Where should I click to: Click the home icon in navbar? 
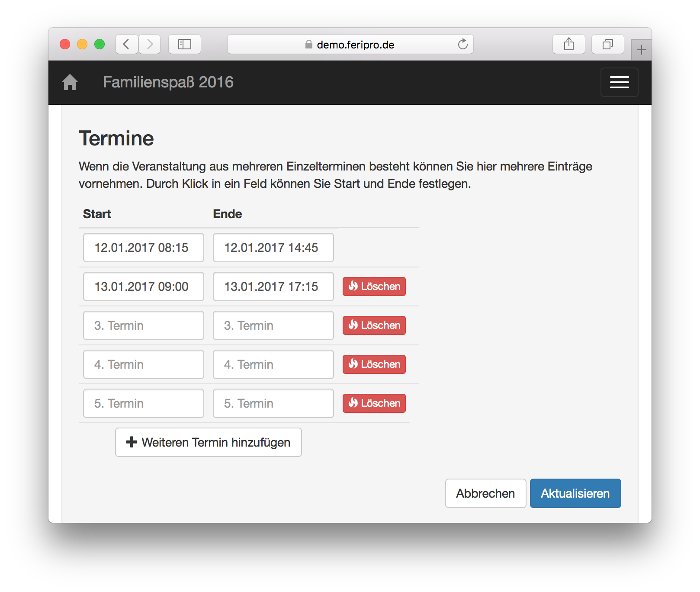[x=70, y=82]
